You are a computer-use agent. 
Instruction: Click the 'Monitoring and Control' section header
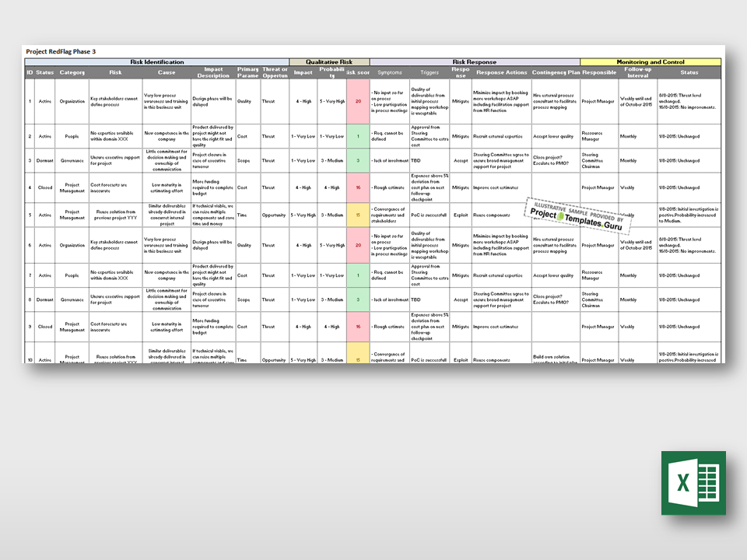(651, 62)
